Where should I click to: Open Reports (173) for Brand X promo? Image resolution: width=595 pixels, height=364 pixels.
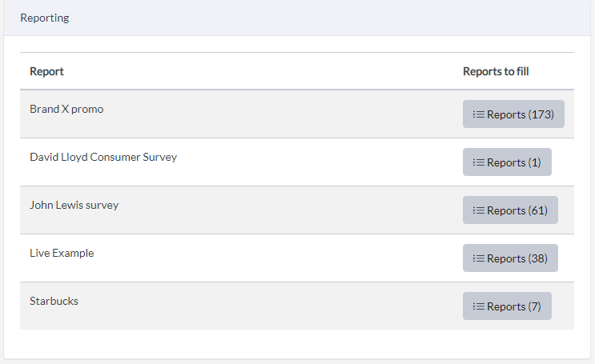point(513,114)
